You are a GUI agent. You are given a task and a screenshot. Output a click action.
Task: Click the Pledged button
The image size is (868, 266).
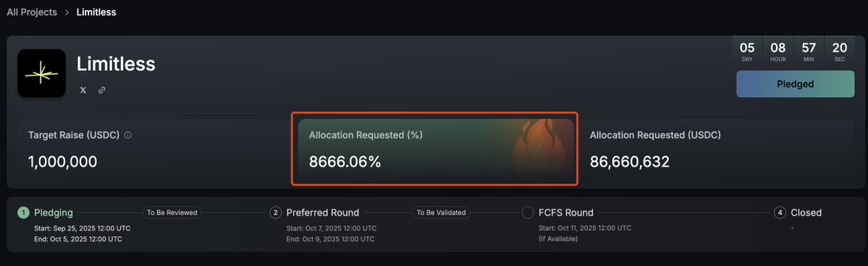point(796,84)
